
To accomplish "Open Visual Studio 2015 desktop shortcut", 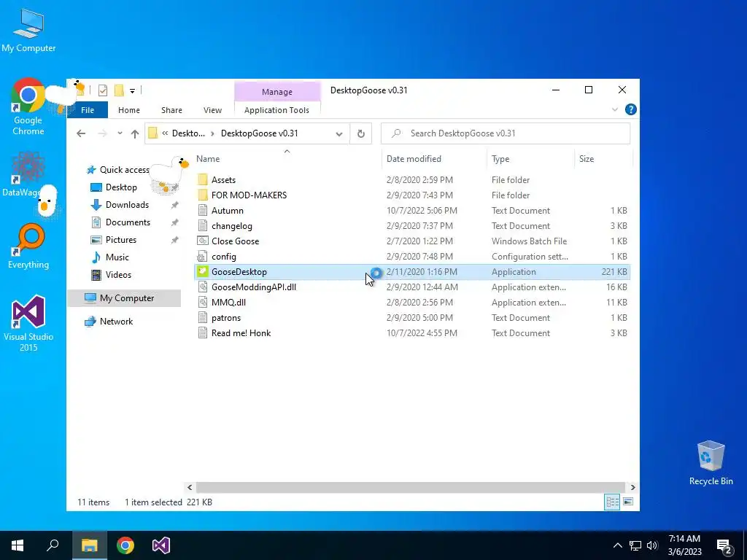I will point(28,323).
